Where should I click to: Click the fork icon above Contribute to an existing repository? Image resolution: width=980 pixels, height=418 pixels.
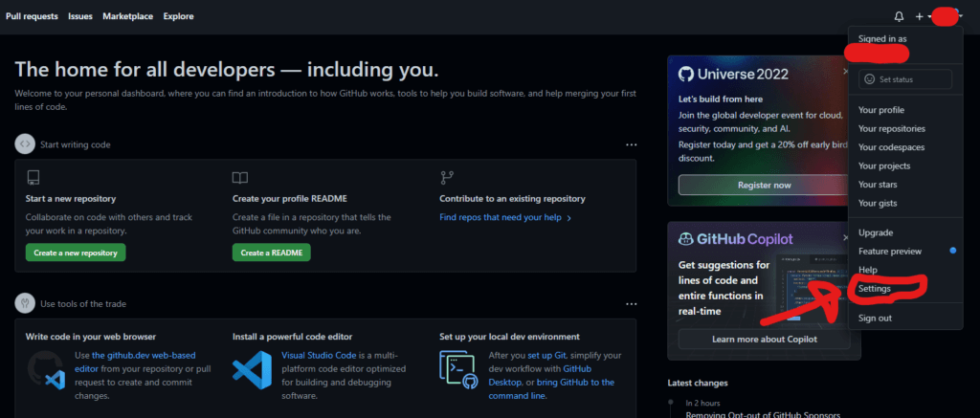(447, 178)
